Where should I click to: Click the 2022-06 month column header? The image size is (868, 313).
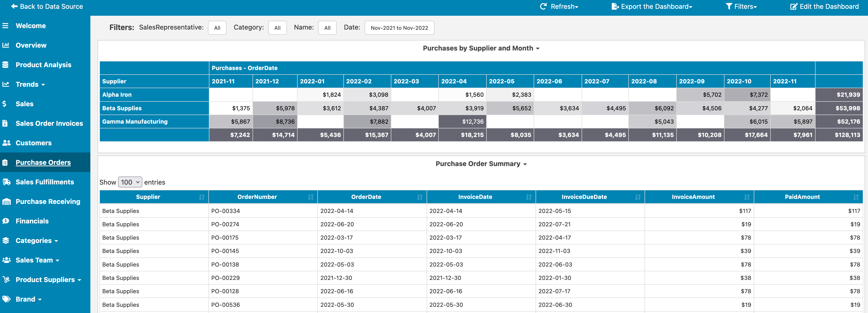point(558,81)
